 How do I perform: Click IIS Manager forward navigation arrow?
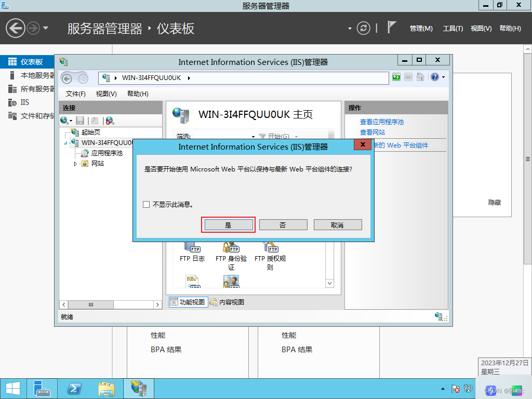pos(83,79)
